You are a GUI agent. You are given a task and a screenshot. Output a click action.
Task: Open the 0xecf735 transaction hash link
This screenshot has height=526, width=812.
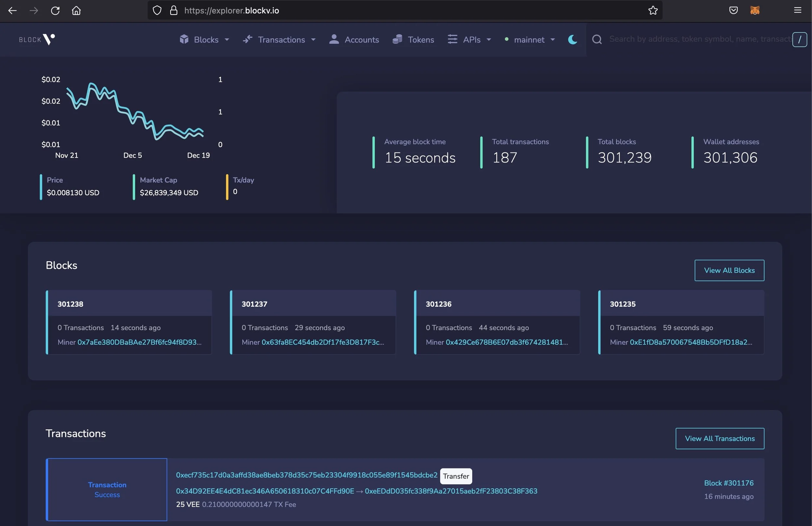pos(306,474)
